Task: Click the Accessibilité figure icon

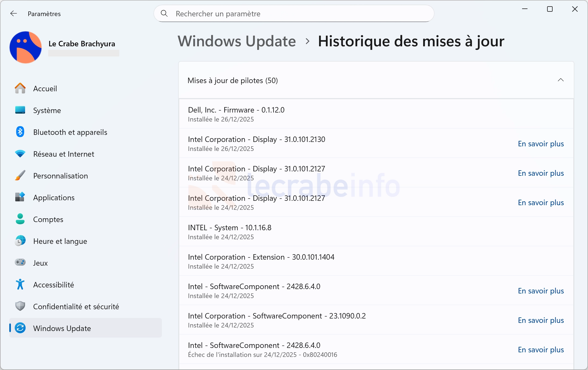Action: [20, 284]
